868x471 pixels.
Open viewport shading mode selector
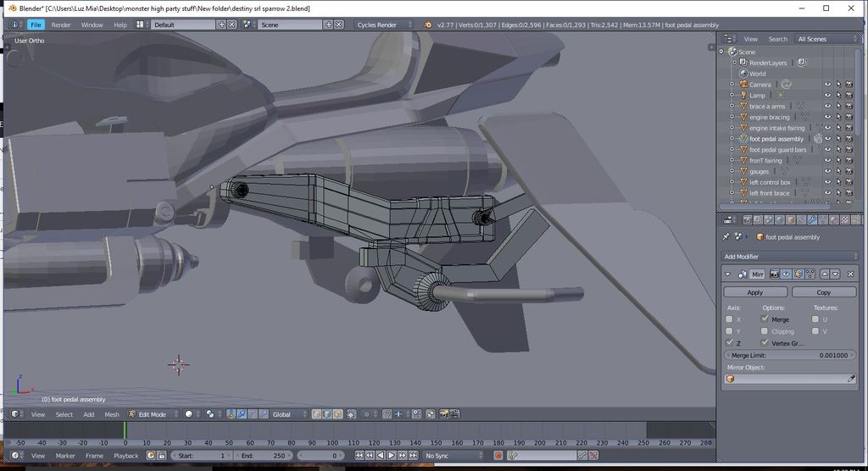point(192,414)
